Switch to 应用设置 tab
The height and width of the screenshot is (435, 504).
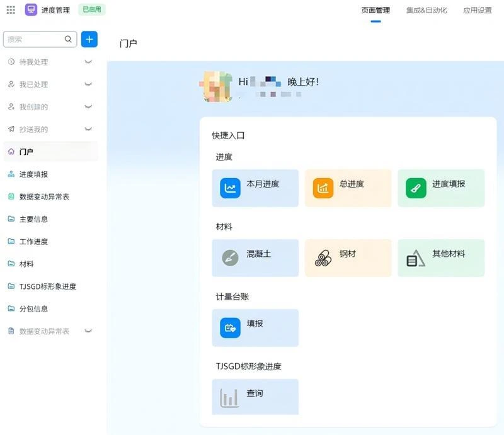(477, 10)
